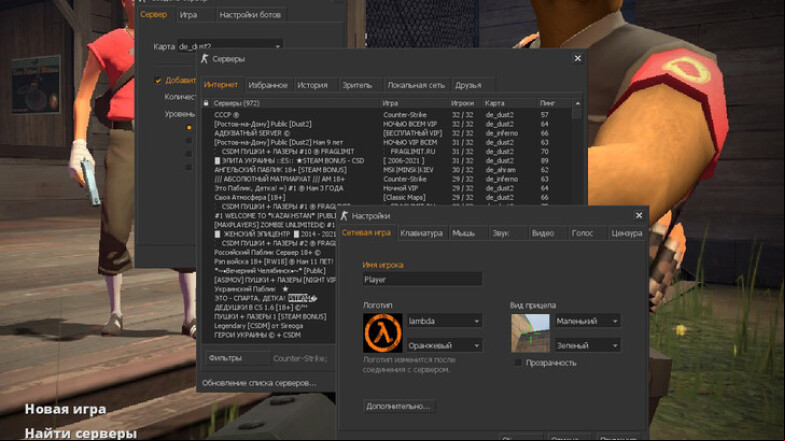Select server ЭТО - СПАРТА, ДЕТКА!
The height and width of the screenshot is (441, 785).
point(269,298)
